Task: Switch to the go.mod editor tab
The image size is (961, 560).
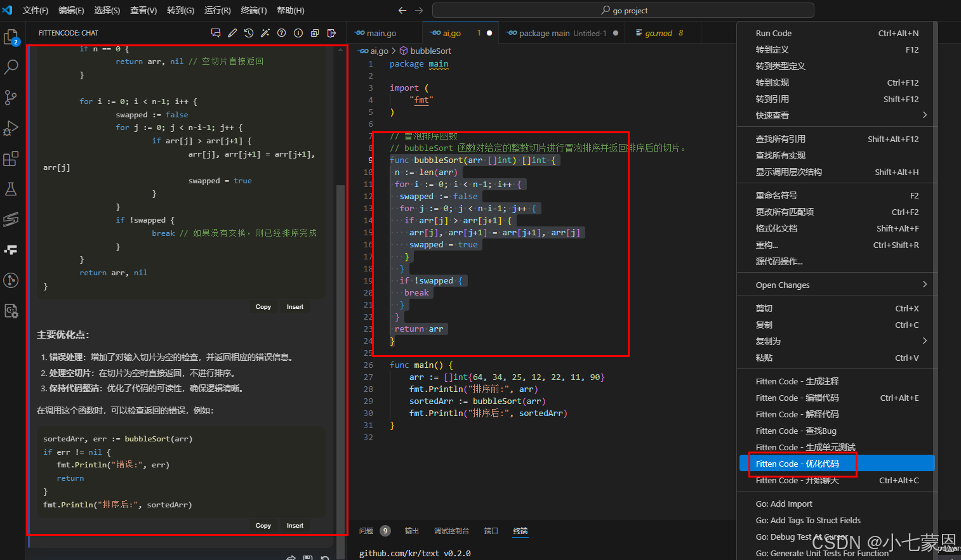Action: (658, 33)
